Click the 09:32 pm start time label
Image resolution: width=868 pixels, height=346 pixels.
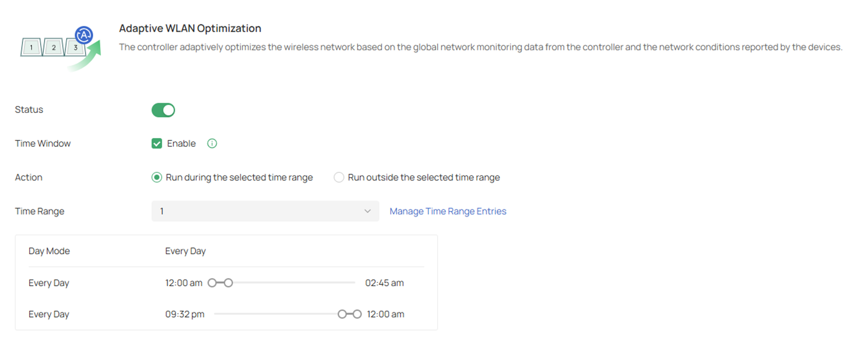[x=185, y=314]
